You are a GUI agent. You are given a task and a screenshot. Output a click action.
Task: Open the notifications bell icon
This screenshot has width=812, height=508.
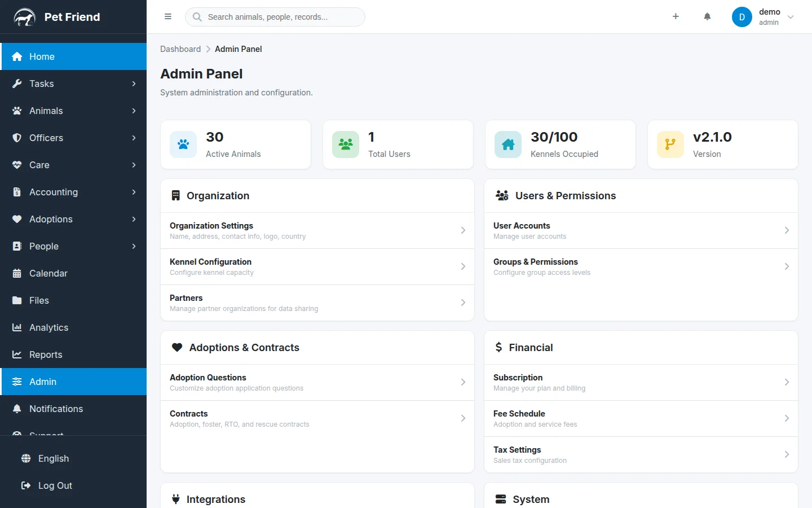[x=707, y=16]
